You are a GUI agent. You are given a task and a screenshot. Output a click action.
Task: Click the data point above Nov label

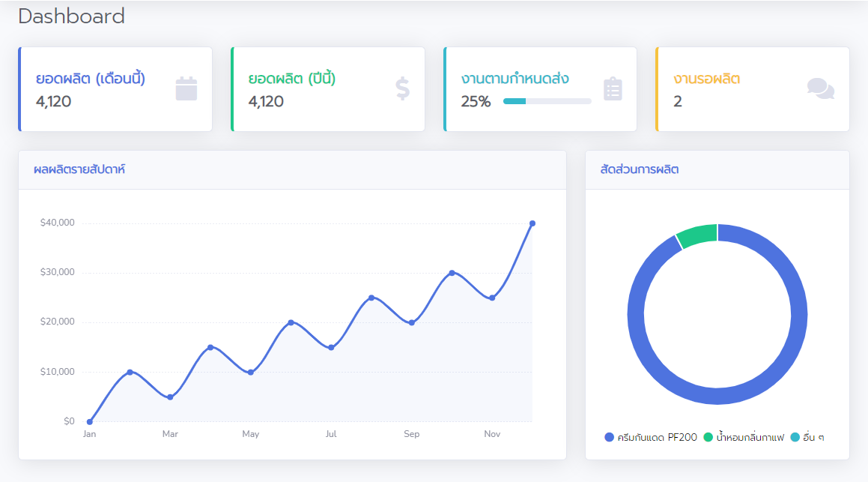point(492,298)
